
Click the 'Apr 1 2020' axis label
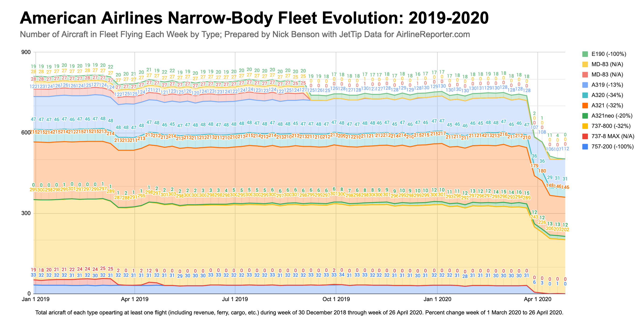[538, 299]
